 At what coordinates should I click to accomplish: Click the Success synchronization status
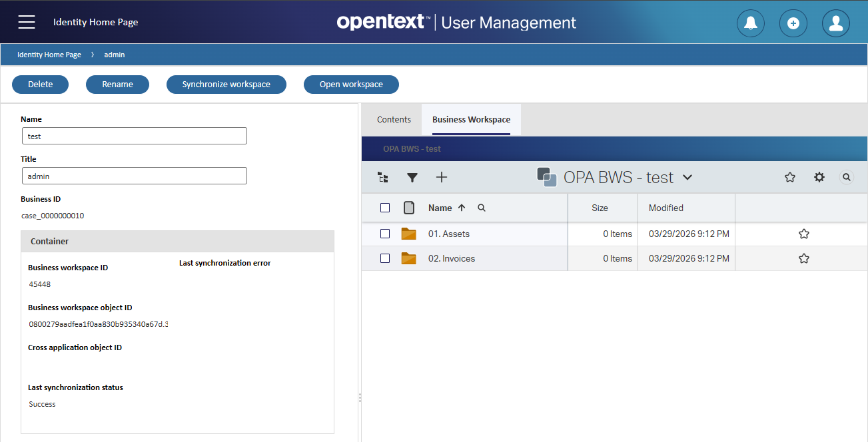(x=42, y=404)
